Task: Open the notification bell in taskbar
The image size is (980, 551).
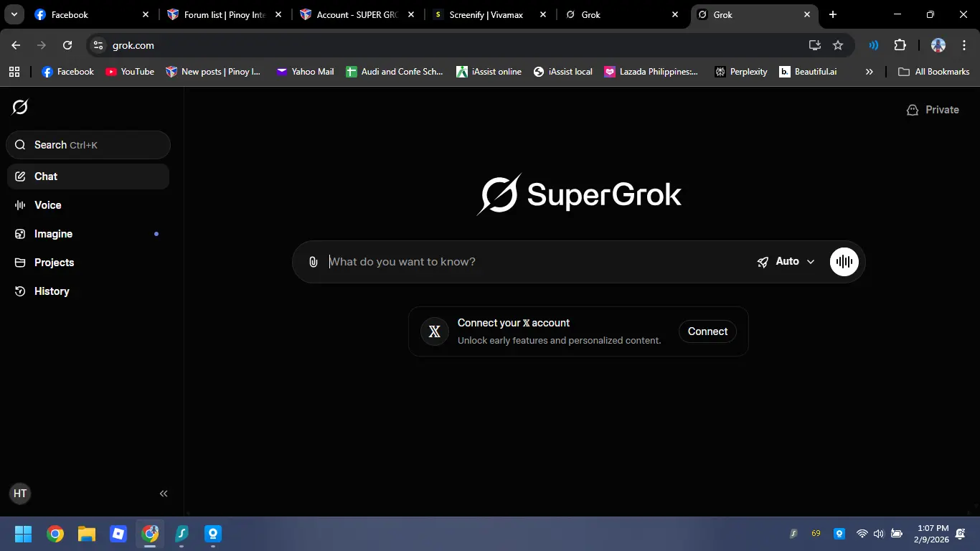Action: point(961,534)
